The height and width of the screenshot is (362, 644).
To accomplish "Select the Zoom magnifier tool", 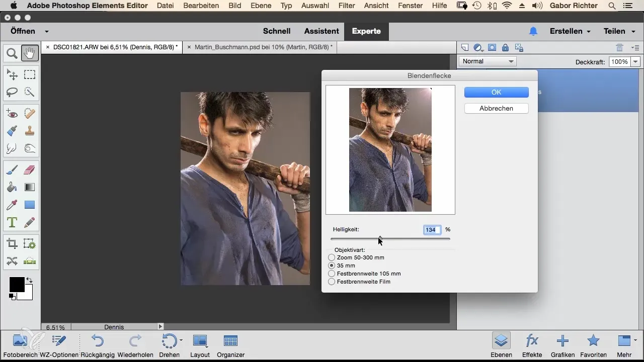I will [x=12, y=53].
